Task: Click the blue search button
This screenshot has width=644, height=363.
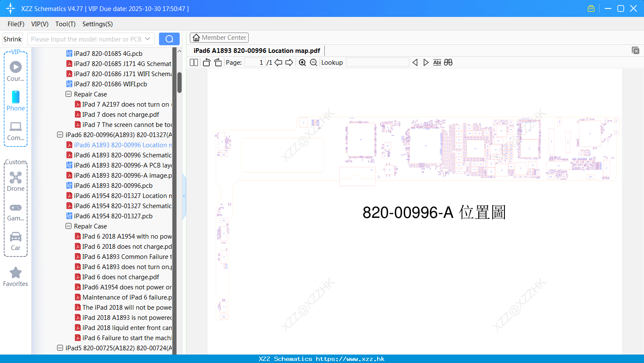Action: pos(169,39)
